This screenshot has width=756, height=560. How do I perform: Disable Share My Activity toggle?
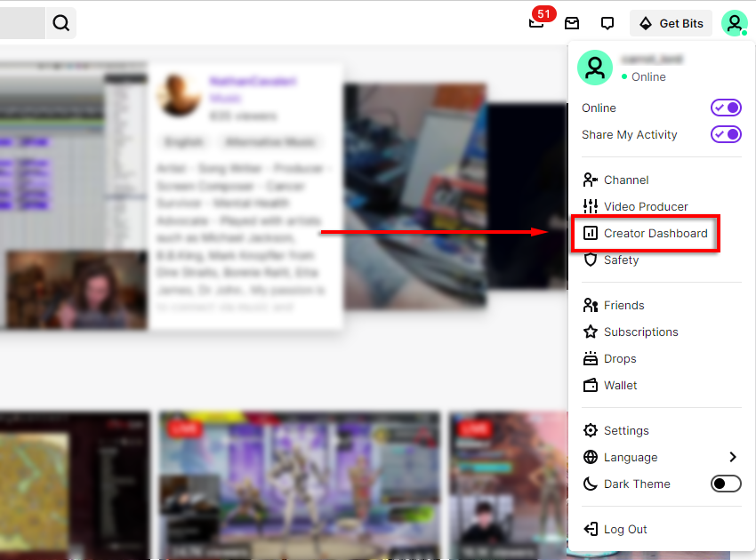(x=726, y=134)
